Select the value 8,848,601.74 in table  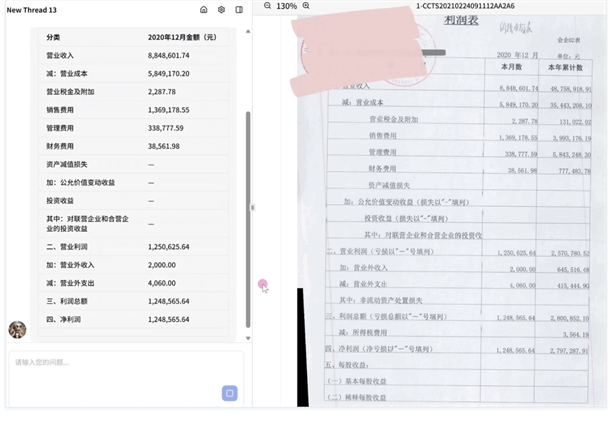[x=168, y=55]
